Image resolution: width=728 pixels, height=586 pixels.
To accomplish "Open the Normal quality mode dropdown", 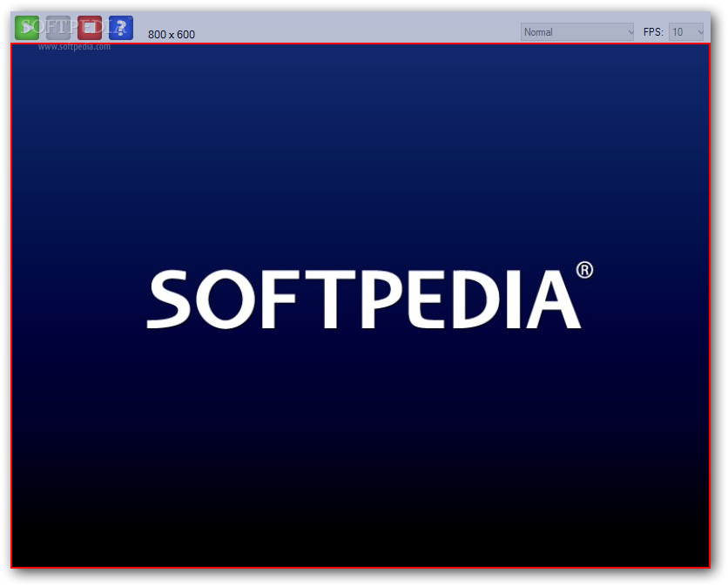I will click(577, 32).
